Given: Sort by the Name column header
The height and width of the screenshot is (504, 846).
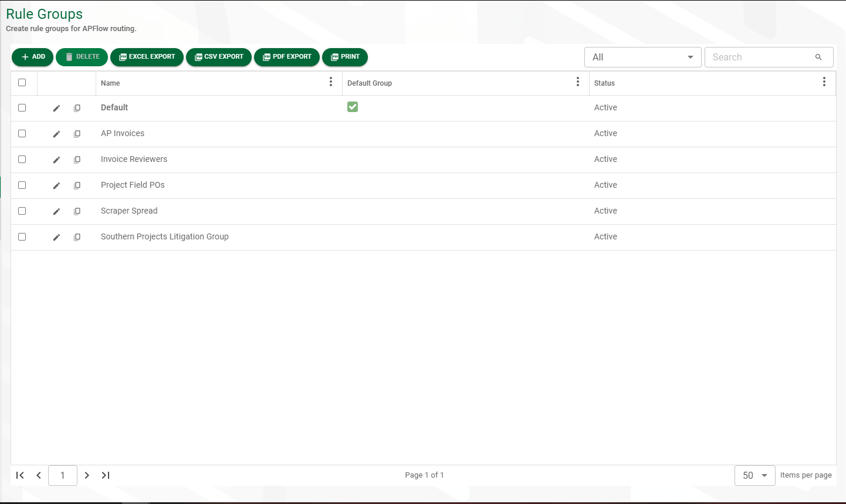Looking at the screenshot, I should pyautogui.click(x=110, y=83).
